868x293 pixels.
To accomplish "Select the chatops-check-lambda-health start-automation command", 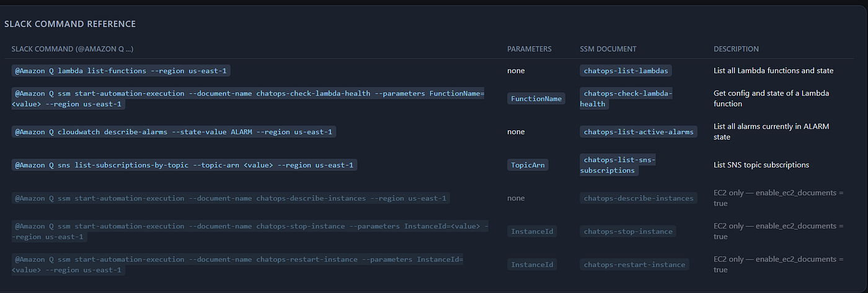I will pyautogui.click(x=248, y=99).
